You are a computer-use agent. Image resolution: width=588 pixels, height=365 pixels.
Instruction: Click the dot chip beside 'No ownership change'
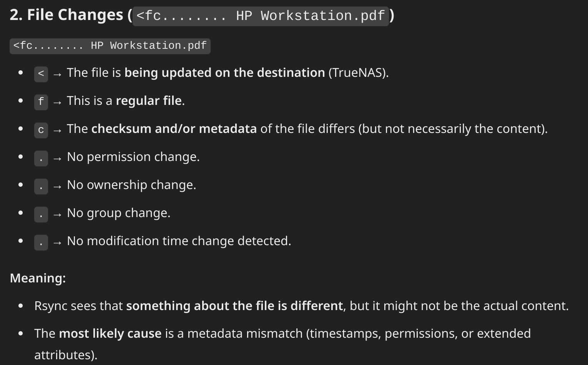coord(41,186)
